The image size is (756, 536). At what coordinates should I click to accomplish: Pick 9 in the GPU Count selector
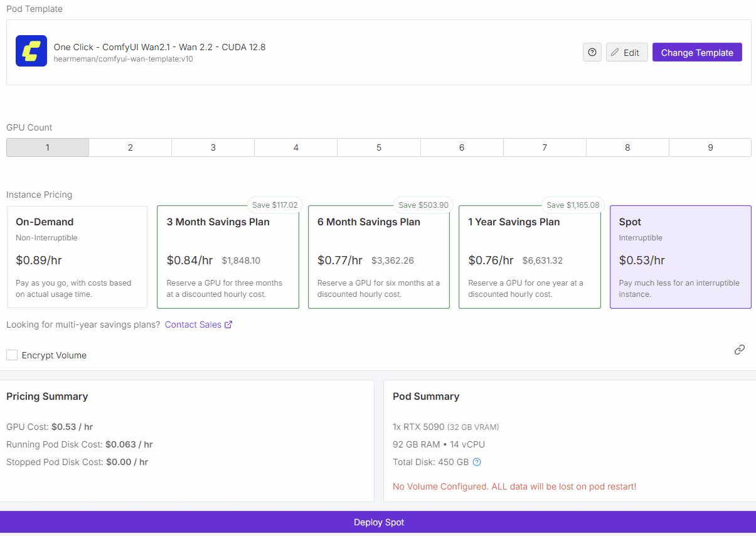(x=710, y=147)
